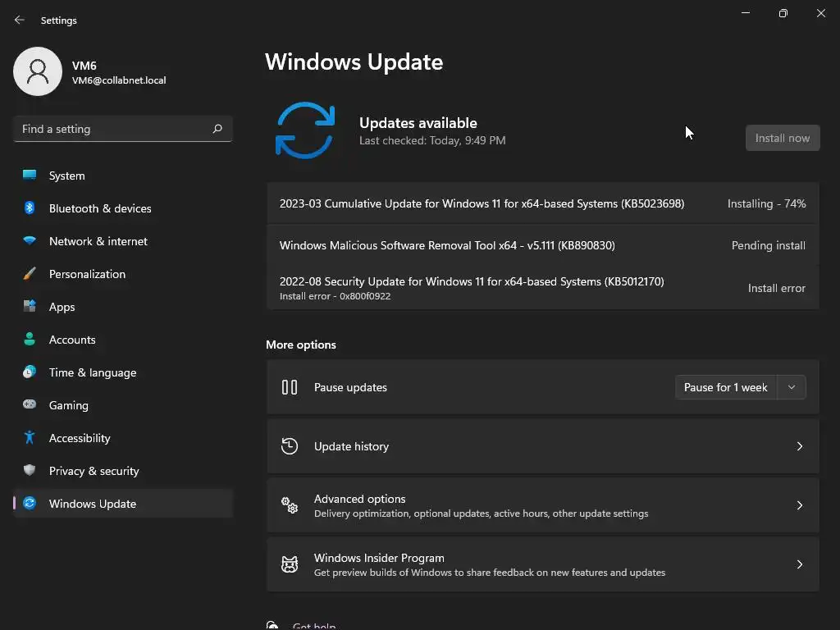Click the pause bars icon
This screenshot has width=840, height=630.
[290, 387]
